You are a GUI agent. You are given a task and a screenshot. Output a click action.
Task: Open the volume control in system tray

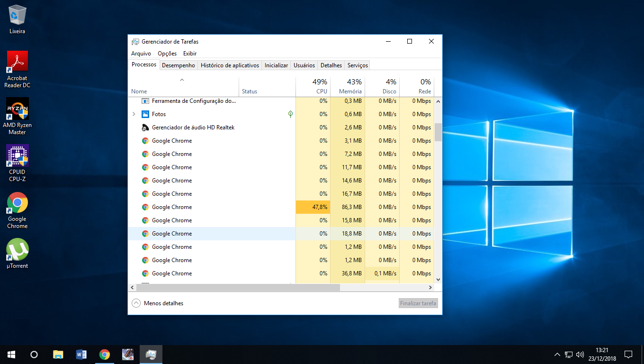[580, 354]
